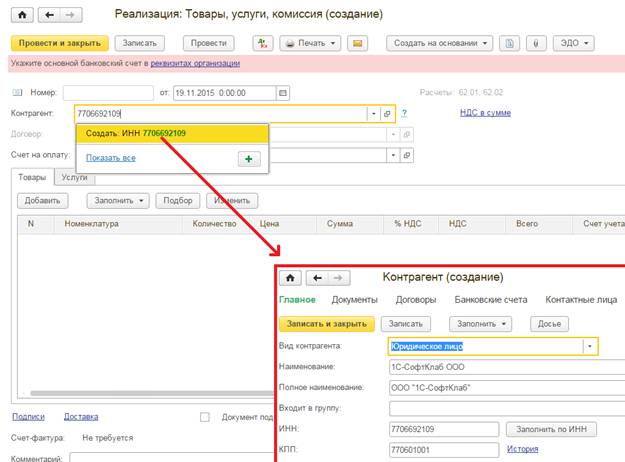This screenshot has height=462, width=625.
Task: Click the Номер input field
Action: pos(108,93)
